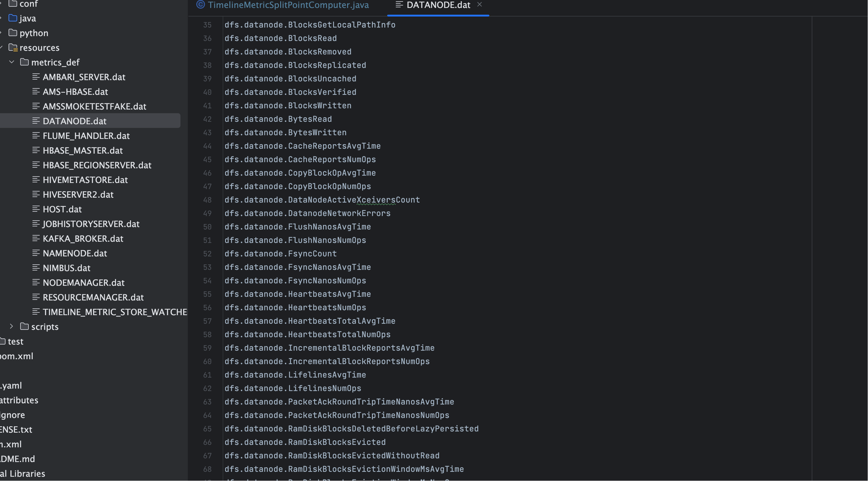The height and width of the screenshot is (481, 868).
Task: Open RESOURCEMANAGER.dat file
Action: pos(93,297)
